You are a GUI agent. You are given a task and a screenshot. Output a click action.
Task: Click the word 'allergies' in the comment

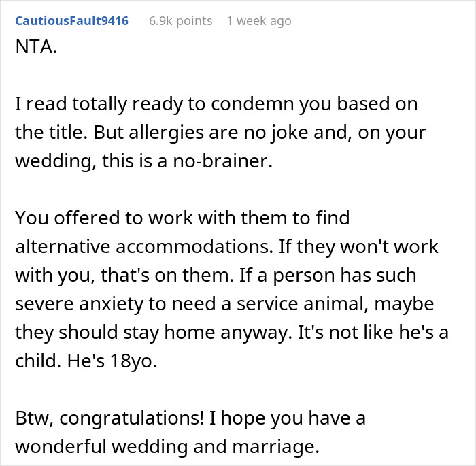pos(166,133)
